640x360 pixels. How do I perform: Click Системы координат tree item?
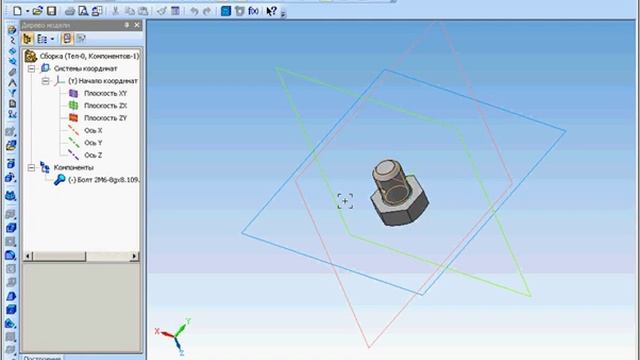click(x=86, y=69)
